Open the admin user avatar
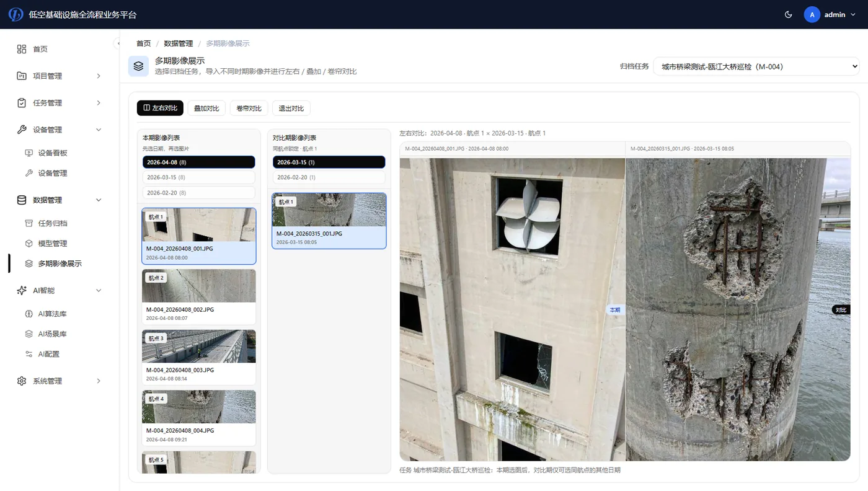Screen dimensions: 868x491 click(812, 14)
